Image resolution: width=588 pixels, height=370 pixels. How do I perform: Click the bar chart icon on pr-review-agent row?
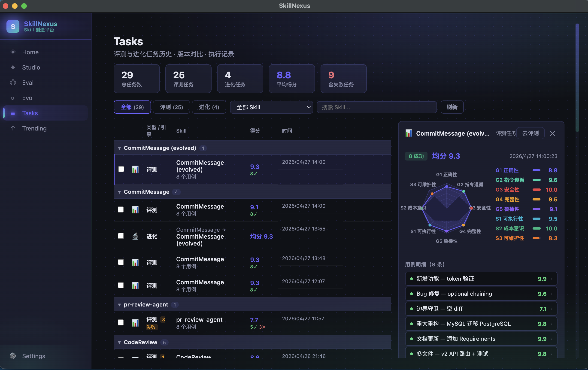[135, 323]
